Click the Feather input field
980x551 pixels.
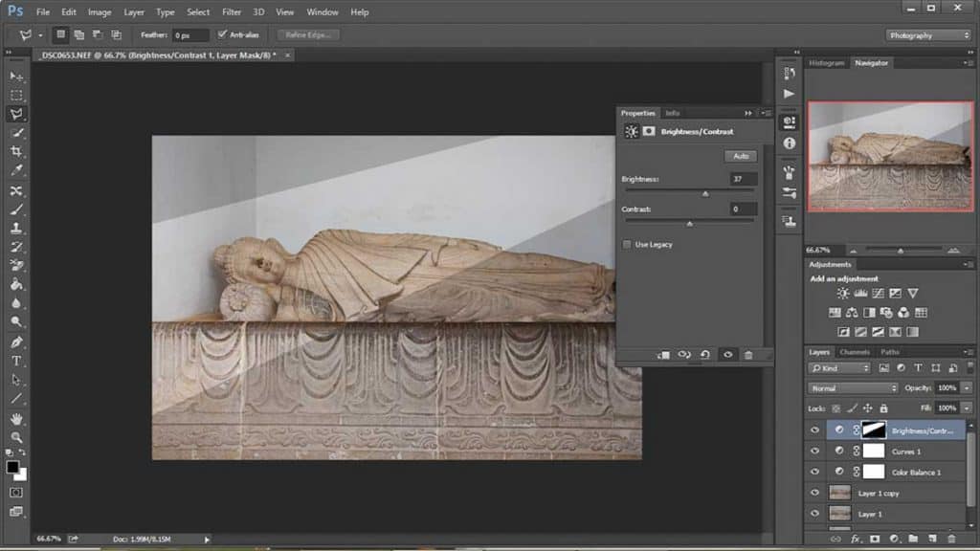click(x=190, y=35)
